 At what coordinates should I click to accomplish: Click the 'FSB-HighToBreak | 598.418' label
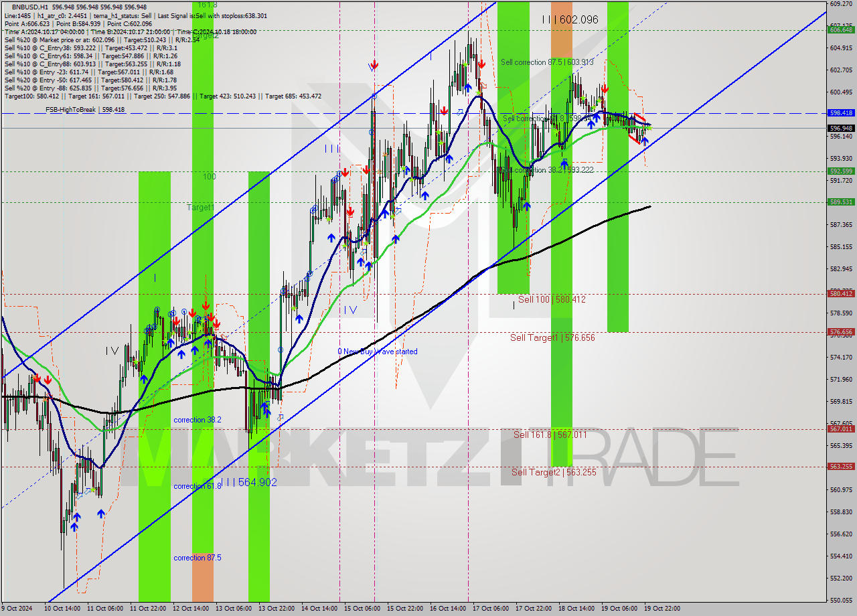click(85, 110)
